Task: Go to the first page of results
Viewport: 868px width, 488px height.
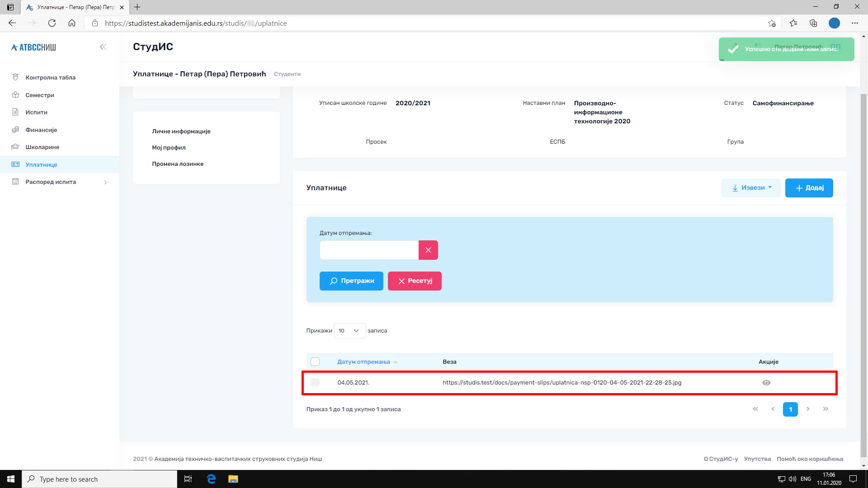Action: (x=755, y=409)
